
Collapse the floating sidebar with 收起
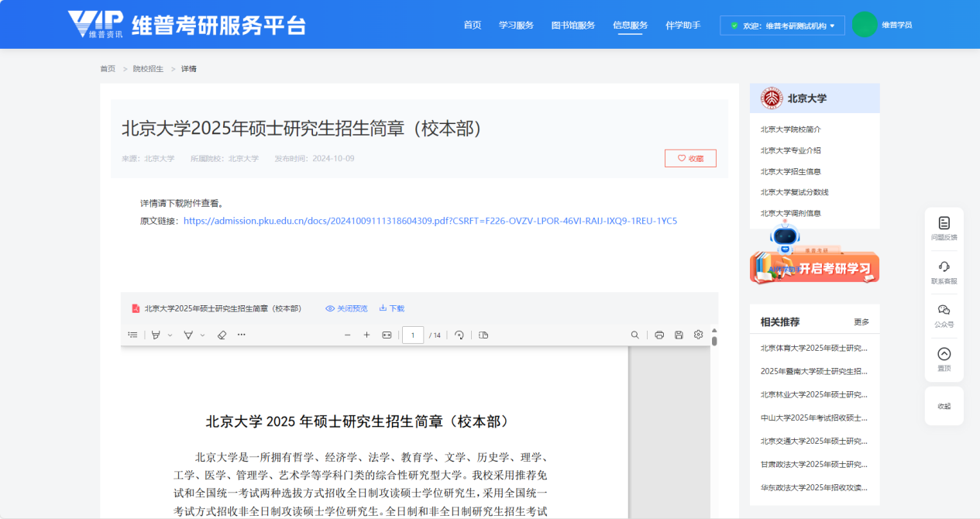(x=944, y=406)
